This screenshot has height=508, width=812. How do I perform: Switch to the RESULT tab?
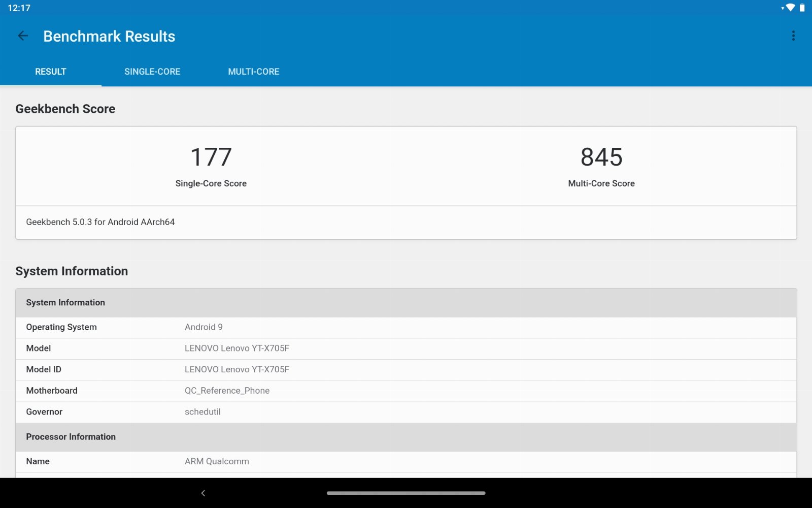pyautogui.click(x=51, y=72)
